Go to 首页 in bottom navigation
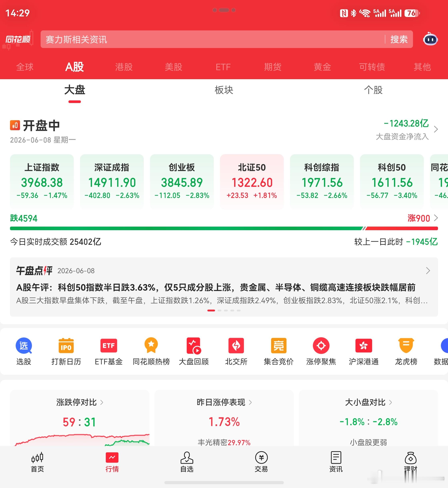Image resolution: width=448 pixels, height=488 pixels. (x=37, y=462)
